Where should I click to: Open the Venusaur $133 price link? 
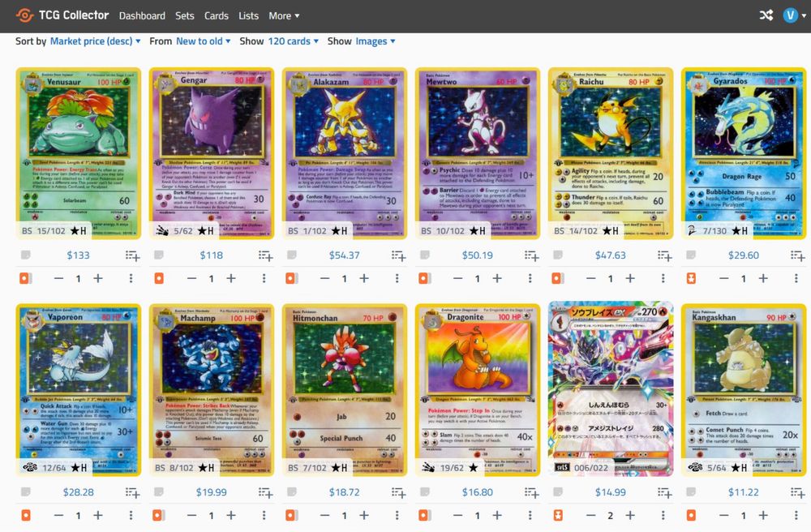click(78, 255)
